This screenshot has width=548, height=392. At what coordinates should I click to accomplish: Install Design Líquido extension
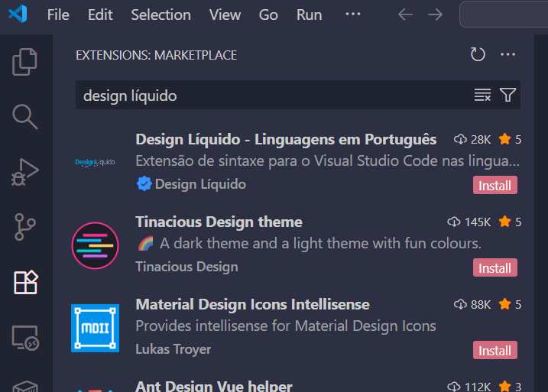(x=494, y=185)
